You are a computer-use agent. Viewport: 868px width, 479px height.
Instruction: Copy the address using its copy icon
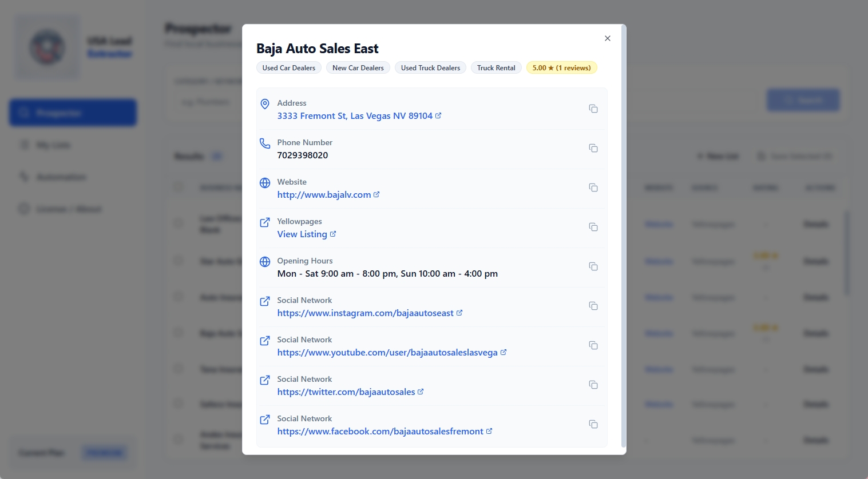[x=593, y=109]
